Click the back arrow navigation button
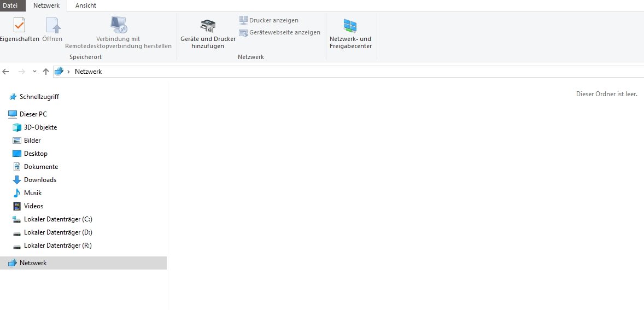Image resolution: width=644 pixels, height=310 pixels. 6,72
